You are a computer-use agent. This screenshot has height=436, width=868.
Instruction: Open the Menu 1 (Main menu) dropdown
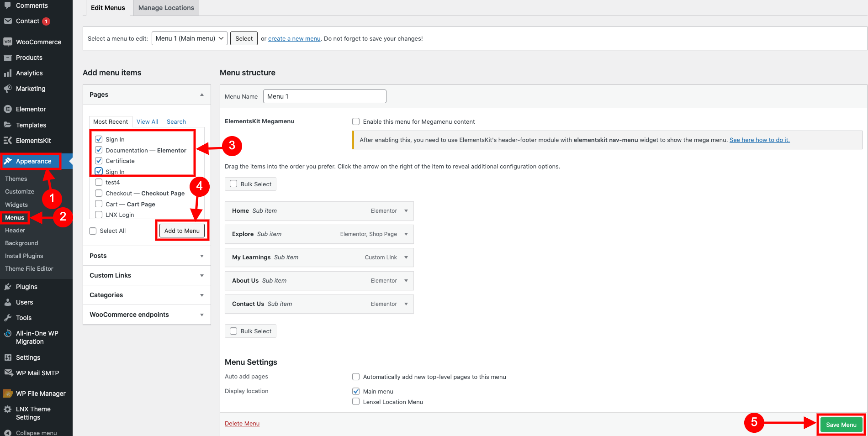(x=190, y=38)
